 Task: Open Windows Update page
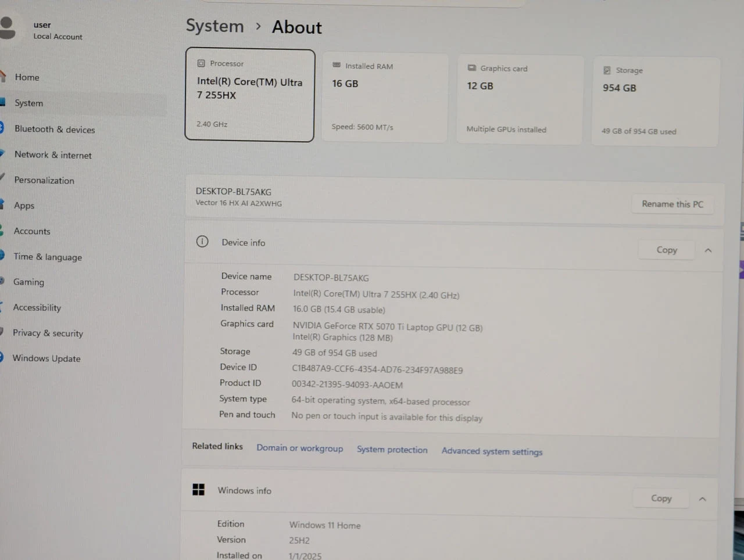(46, 358)
